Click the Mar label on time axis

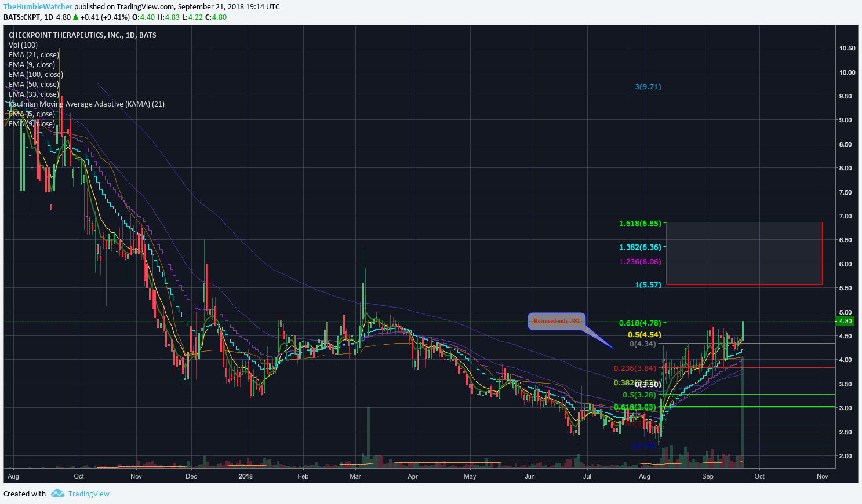click(x=355, y=477)
